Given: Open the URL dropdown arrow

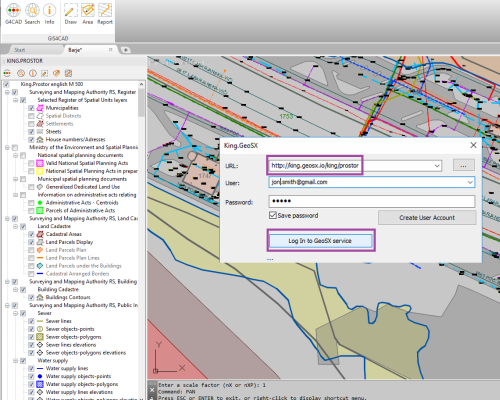Looking at the screenshot, I should click(x=437, y=166).
